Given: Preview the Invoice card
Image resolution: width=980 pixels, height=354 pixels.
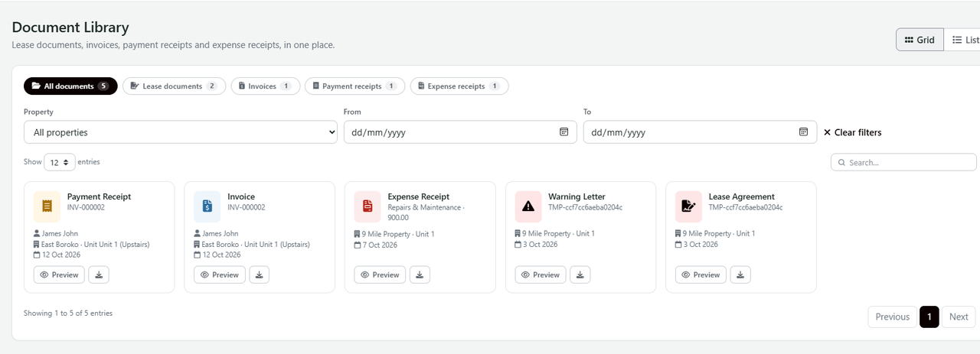Looking at the screenshot, I should (x=219, y=274).
